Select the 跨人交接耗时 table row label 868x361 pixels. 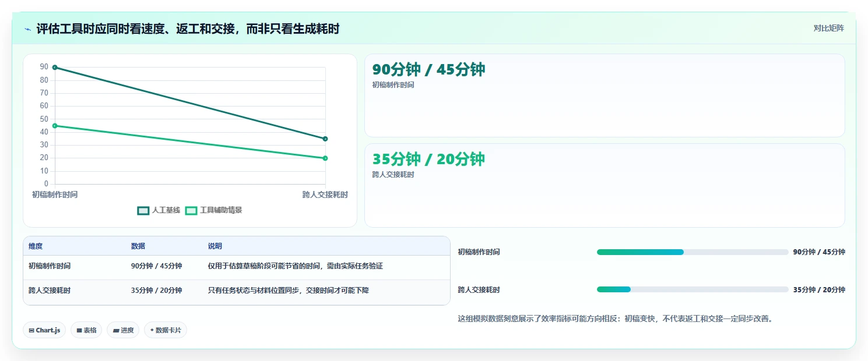point(50,290)
